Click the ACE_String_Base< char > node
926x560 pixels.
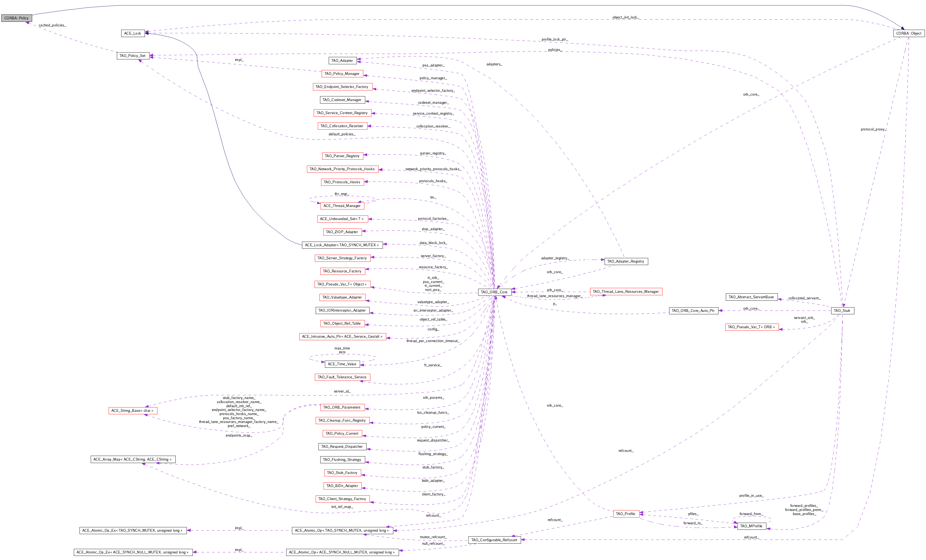(x=133, y=411)
